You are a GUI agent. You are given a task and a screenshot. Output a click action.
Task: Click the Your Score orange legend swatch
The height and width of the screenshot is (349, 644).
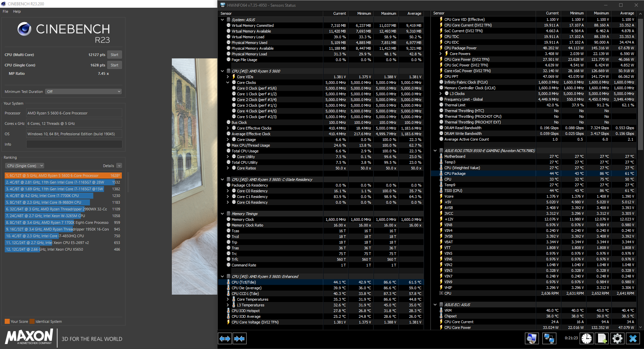point(7,321)
